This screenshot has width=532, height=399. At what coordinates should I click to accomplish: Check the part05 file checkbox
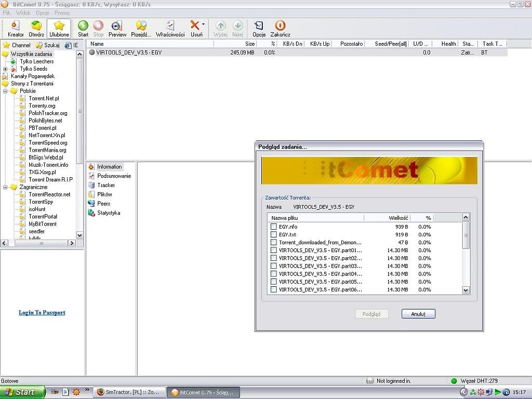pos(273,282)
